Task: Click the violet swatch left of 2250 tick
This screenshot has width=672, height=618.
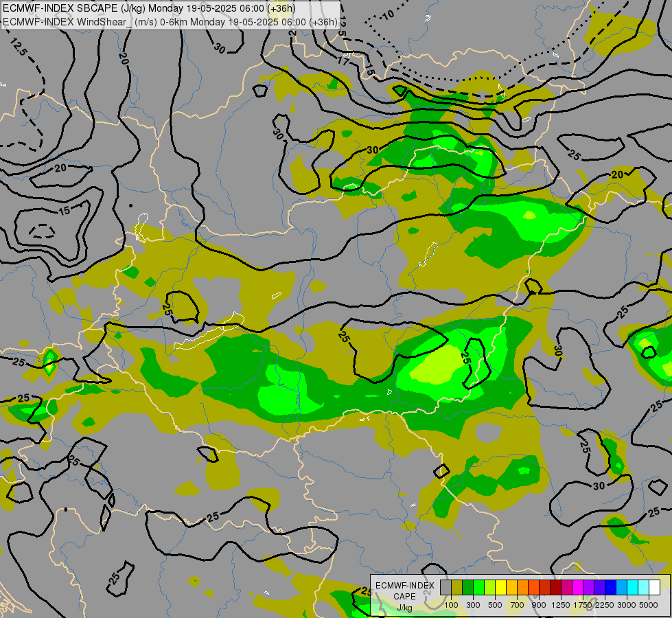Action: click(x=600, y=588)
